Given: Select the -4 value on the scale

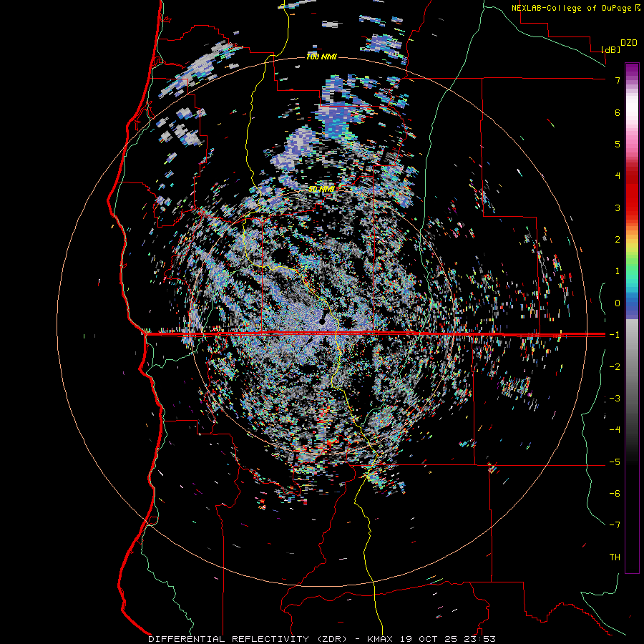Looking at the screenshot, I should (615, 429).
